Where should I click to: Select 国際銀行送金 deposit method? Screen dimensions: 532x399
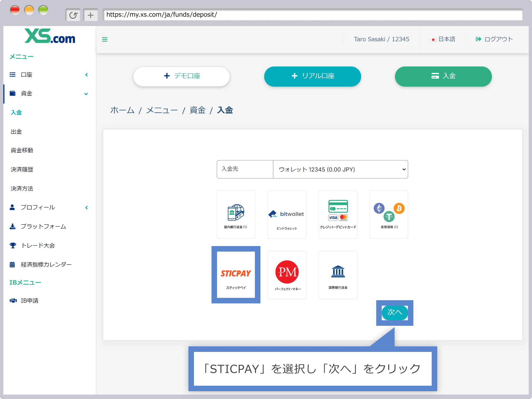coord(338,275)
